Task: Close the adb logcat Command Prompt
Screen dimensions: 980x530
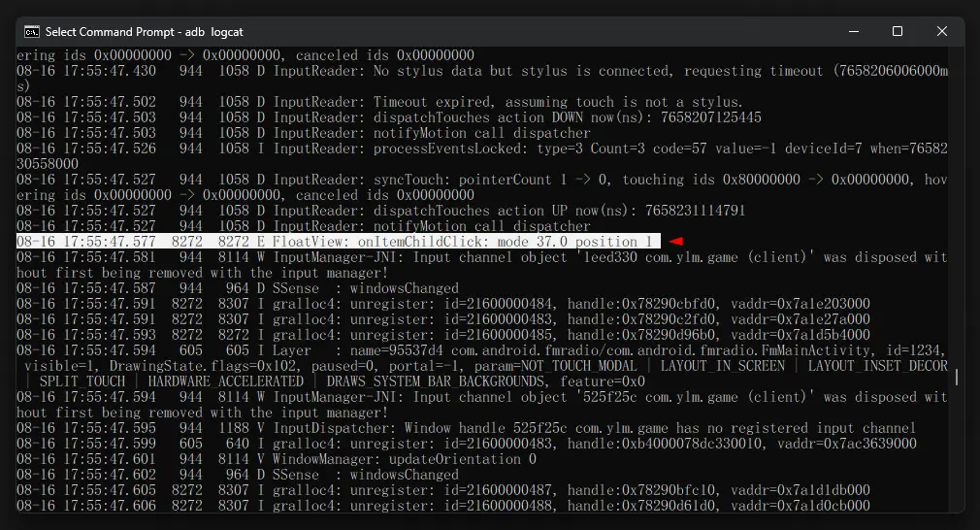Action: click(x=941, y=31)
